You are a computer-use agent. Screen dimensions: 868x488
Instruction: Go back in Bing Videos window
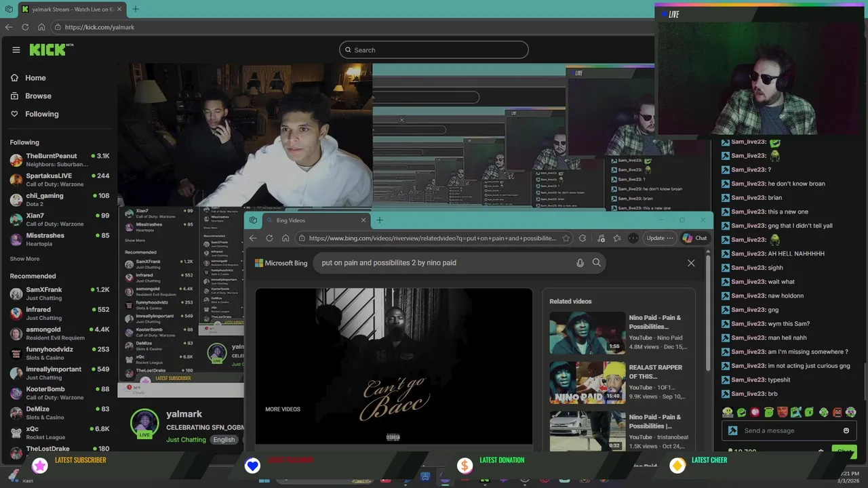point(253,238)
